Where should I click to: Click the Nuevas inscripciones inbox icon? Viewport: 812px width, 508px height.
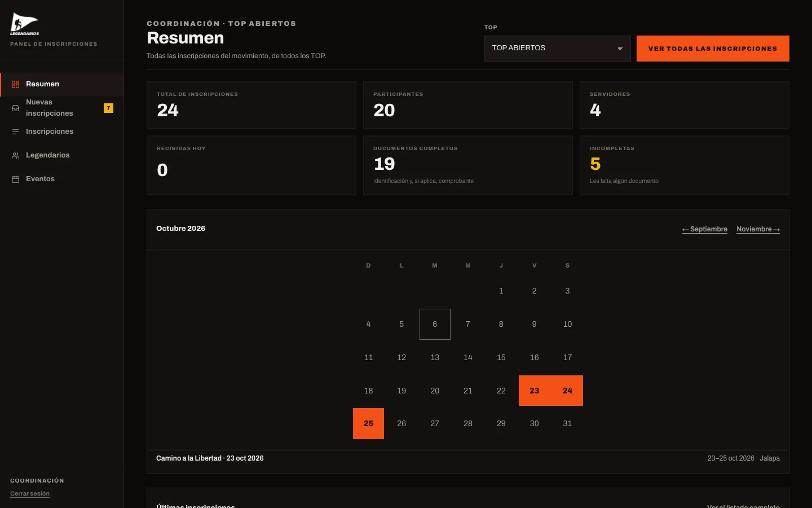click(x=16, y=108)
